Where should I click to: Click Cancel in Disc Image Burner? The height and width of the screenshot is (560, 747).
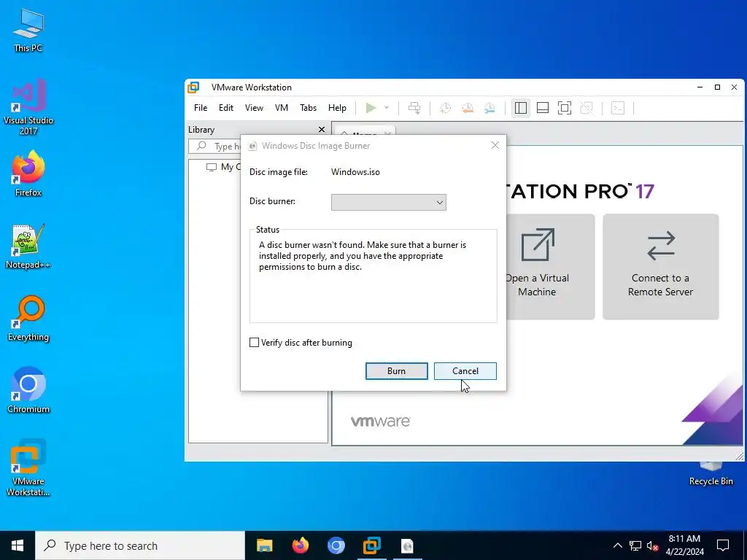465,371
